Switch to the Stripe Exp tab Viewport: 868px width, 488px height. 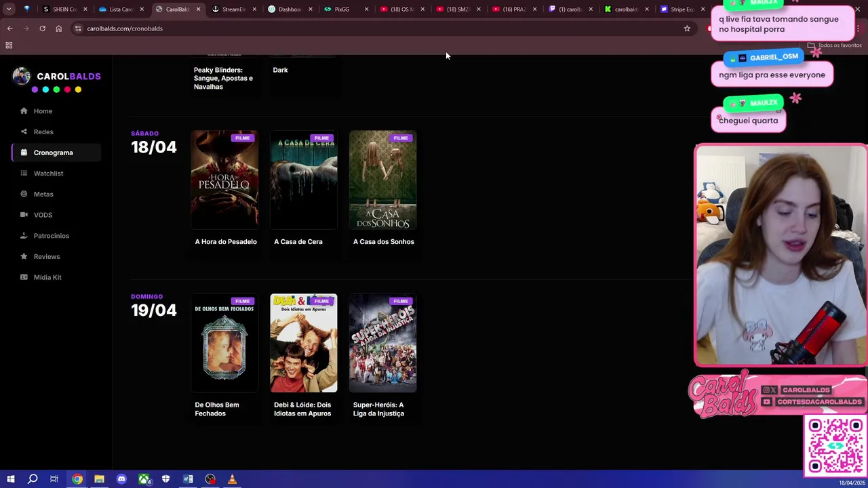coord(684,9)
